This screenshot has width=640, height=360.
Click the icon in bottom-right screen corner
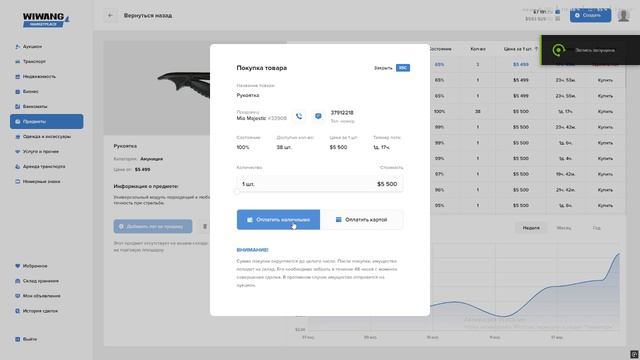[x=634, y=354]
